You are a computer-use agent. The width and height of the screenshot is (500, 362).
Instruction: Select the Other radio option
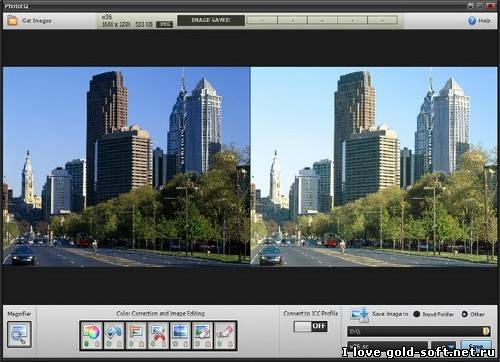(x=465, y=314)
